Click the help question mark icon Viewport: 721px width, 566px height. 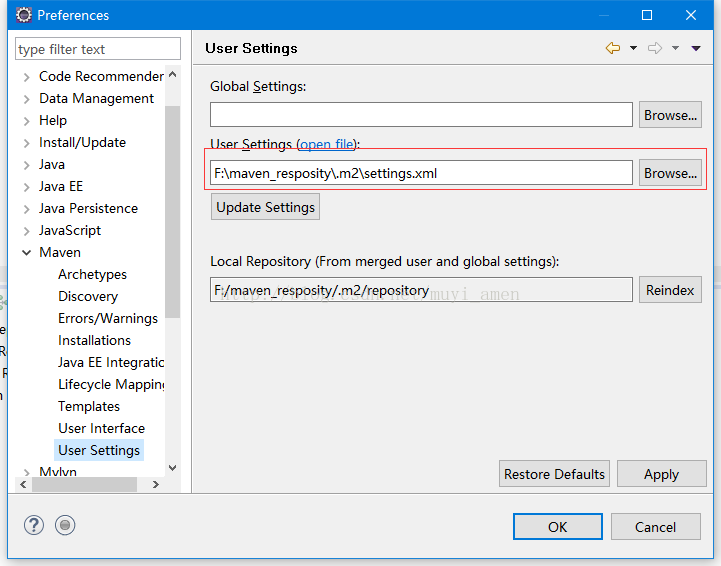tap(34, 525)
